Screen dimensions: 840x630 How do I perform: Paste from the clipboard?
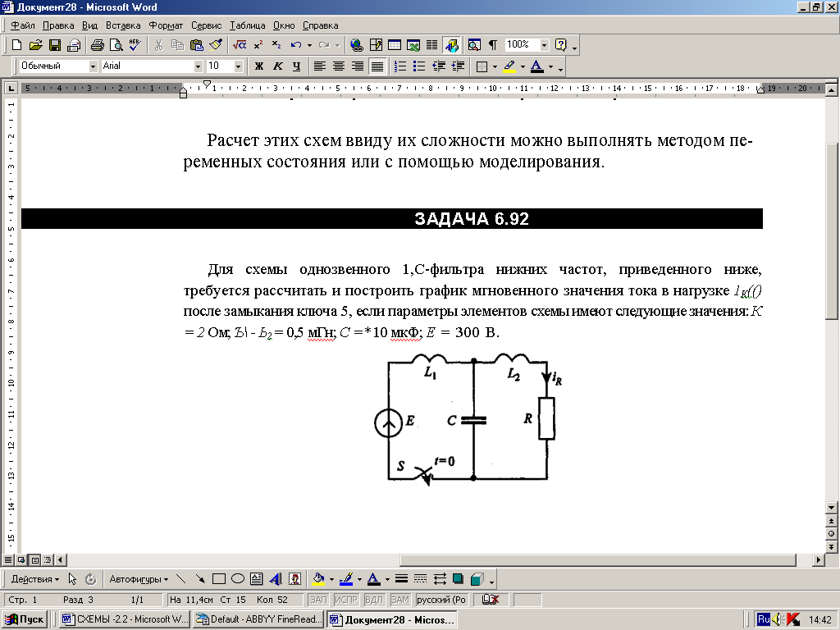pos(197,45)
